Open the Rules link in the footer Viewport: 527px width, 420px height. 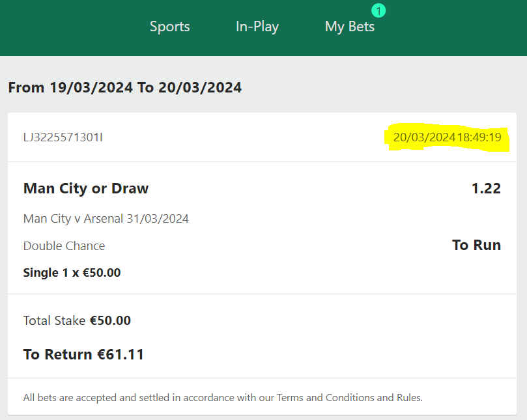point(408,398)
